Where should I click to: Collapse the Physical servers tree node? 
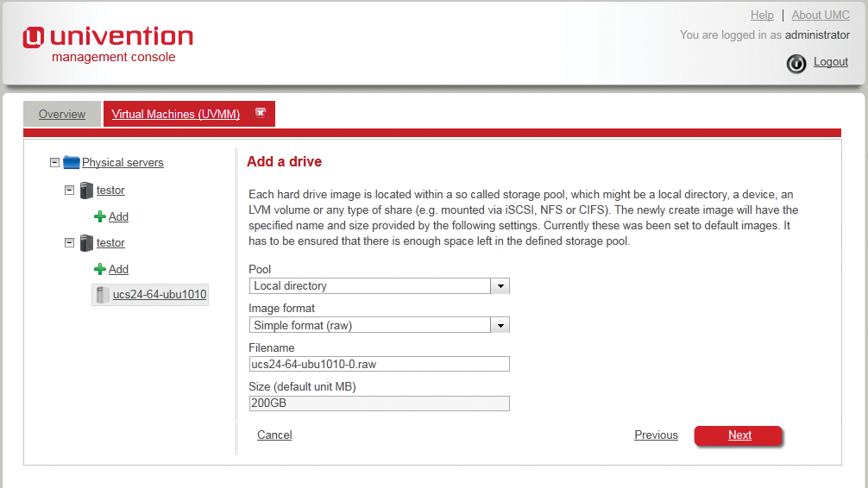[x=54, y=162]
